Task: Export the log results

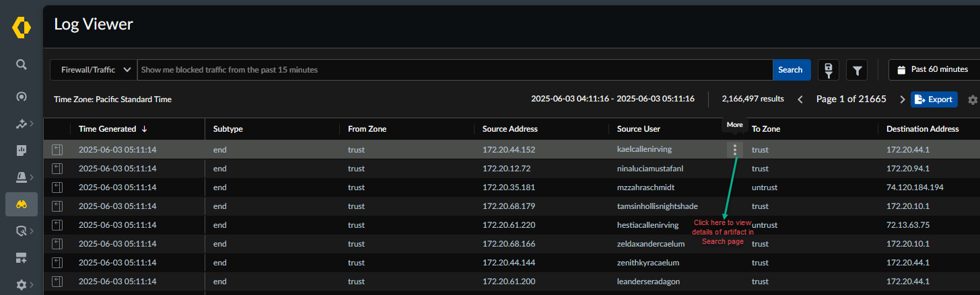Action: point(934,99)
